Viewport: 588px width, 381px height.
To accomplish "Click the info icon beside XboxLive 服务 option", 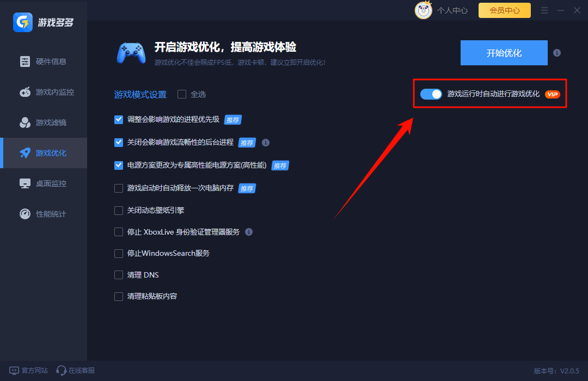I will coord(249,232).
